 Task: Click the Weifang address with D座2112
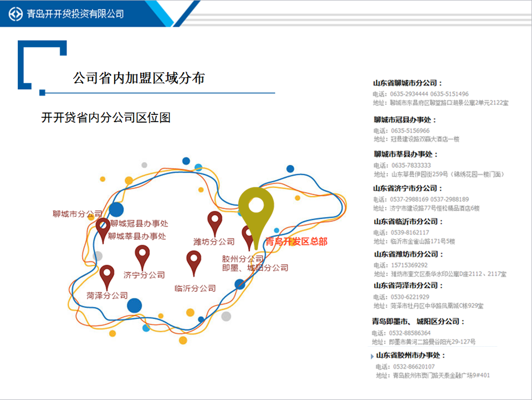pyautogui.click(x=440, y=274)
